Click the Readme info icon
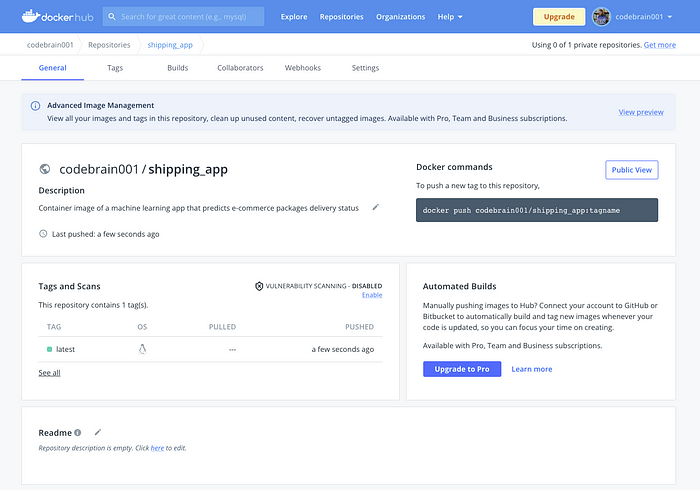 click(x=78, y=432)
